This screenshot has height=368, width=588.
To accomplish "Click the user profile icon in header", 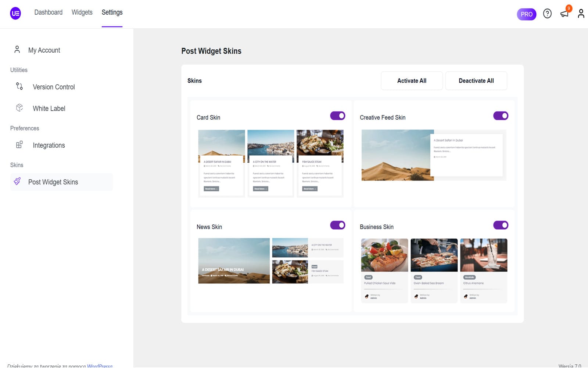I will pyautogui.click(x=581, y=14).
